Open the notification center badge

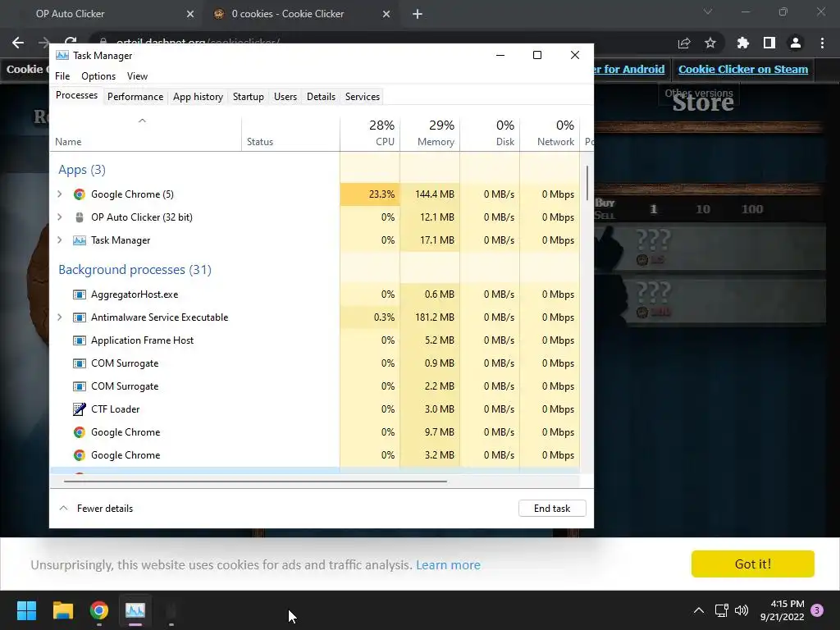[x=817, y=610]
